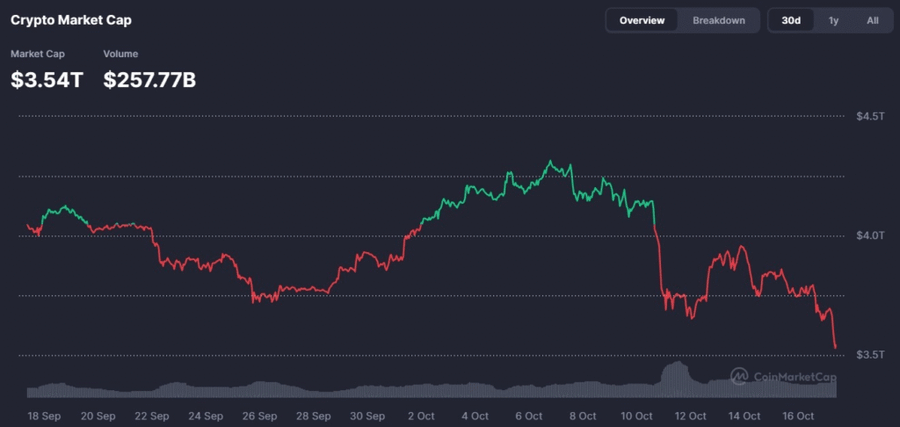Click the Market Cap label text

[36, 54]
